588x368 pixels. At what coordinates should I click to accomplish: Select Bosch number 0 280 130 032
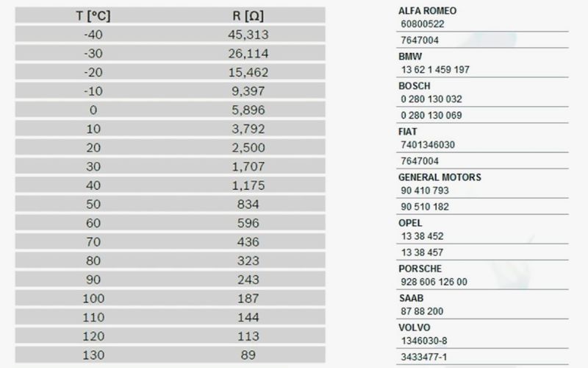click(431, 99)
